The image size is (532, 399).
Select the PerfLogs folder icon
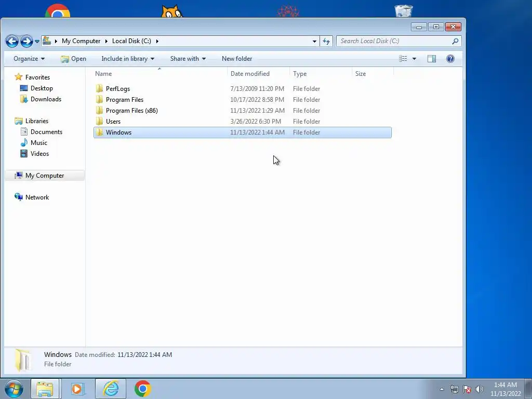click(99, 88)
